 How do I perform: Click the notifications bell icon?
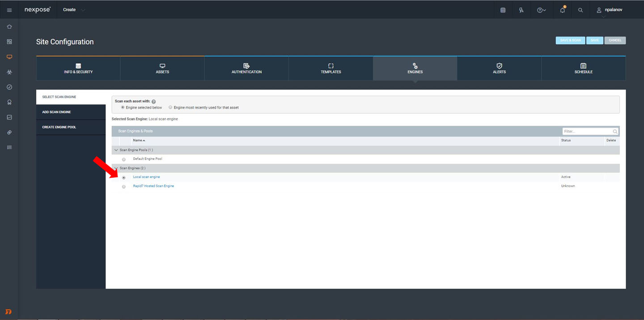tap(562, 10)
